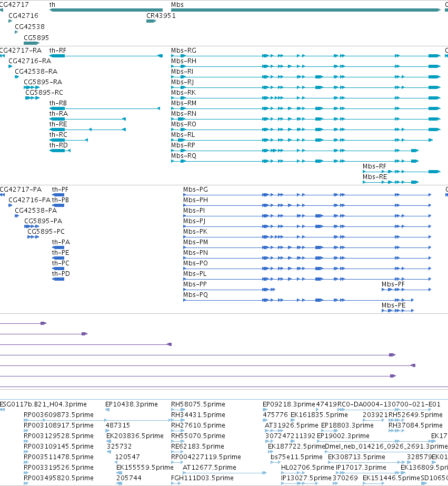The height and width of the screenshot is (486, 448).
Task: Click transcript Mbs-RN
Action: (x=306, y=119)
